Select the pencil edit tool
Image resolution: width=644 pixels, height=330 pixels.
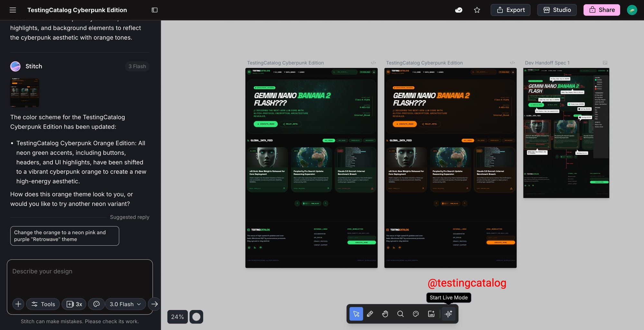(370, 314)
